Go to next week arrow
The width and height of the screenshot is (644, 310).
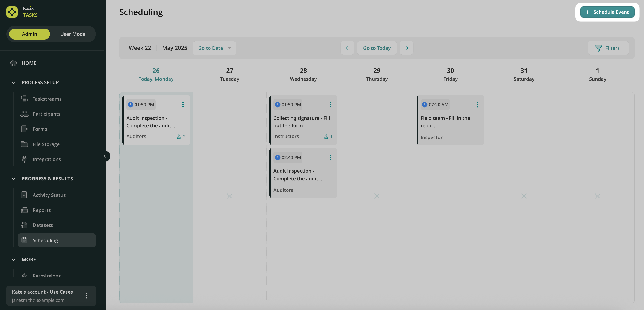(x=406, y=48)
